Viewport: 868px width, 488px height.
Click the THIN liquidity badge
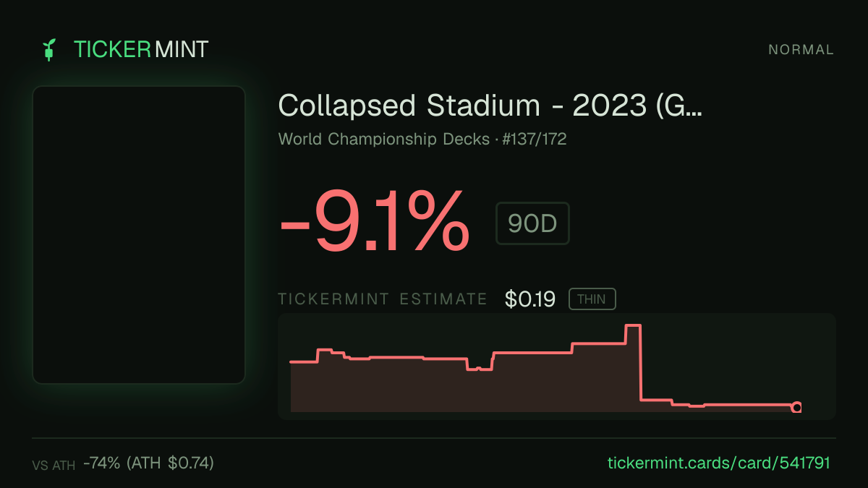click(x=592, y=299)
